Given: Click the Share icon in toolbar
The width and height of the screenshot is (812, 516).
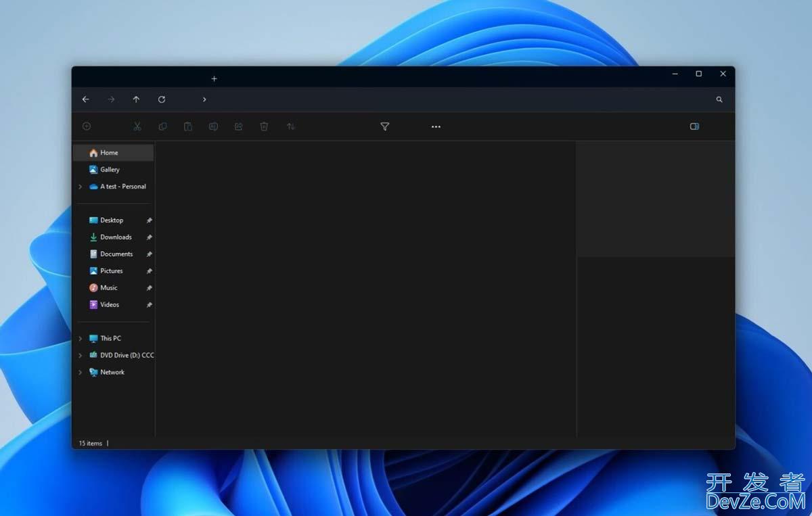Looking at the screenshot, I should click(238, 126).
